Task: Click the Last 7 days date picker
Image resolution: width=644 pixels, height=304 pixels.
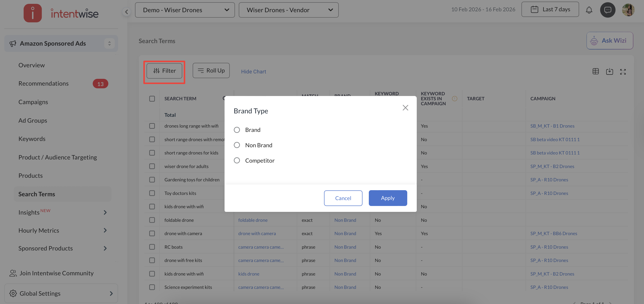Action: (550, 9)
